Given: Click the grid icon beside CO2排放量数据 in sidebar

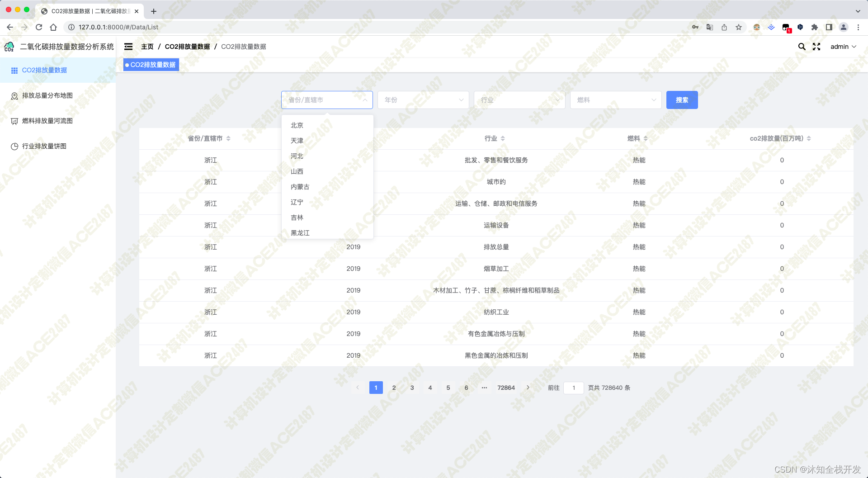Looking at the screenshot, I should pos(14,71).
